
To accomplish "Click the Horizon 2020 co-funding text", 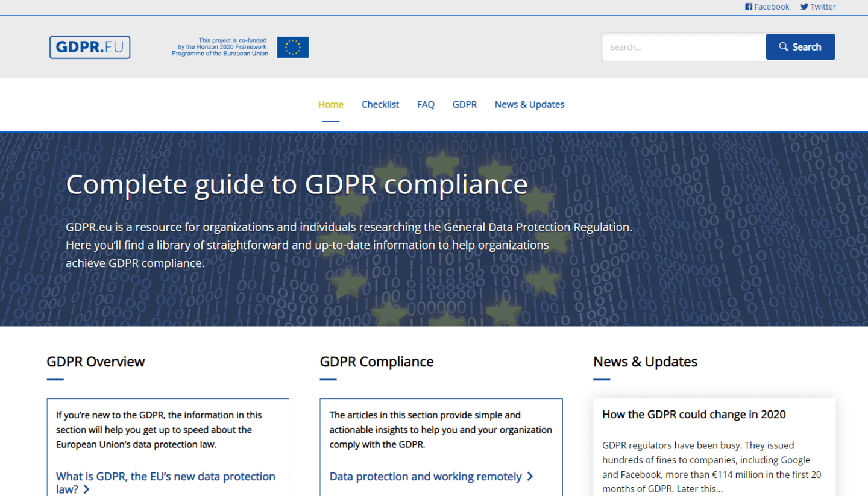I will [220, 47].
